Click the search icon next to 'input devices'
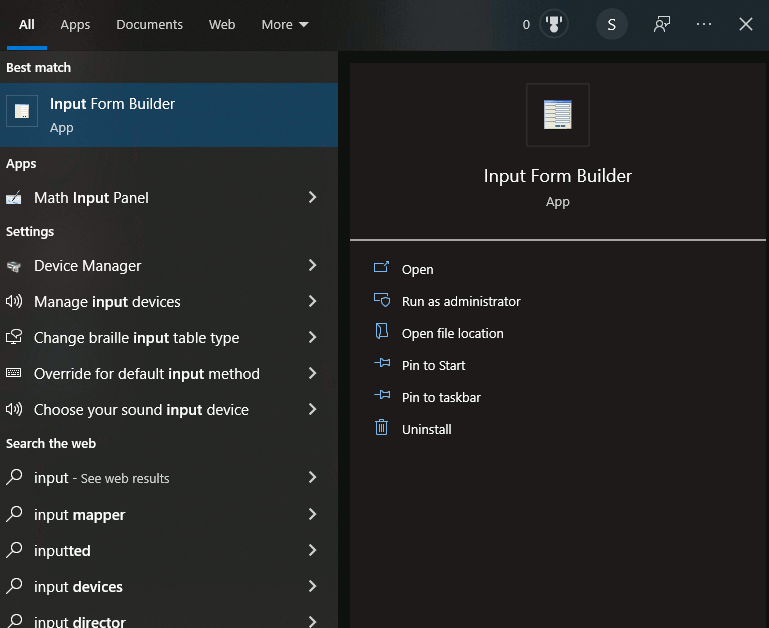Image resolution: width=769 pixels, height=628 pixels. tap(14, 586)
